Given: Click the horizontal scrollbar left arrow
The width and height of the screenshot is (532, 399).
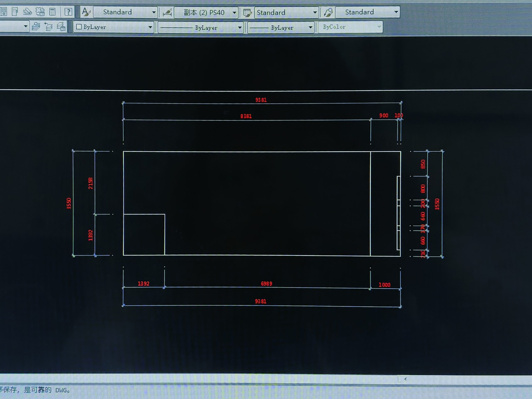Looking at the screenshot, I should 405,379.
